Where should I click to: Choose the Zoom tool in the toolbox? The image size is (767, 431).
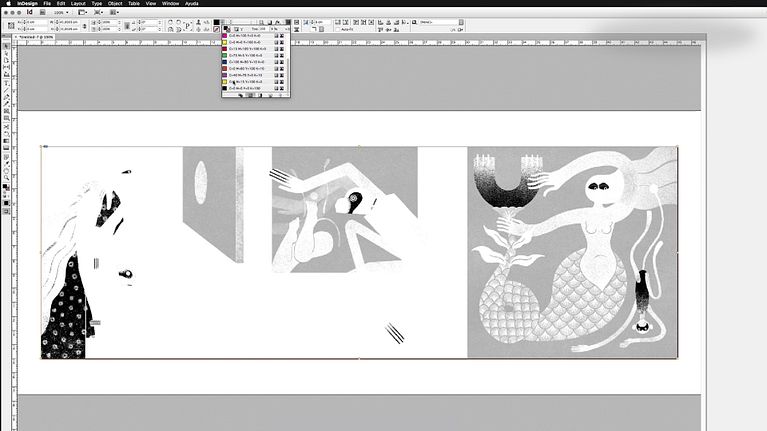pos(6,177)
